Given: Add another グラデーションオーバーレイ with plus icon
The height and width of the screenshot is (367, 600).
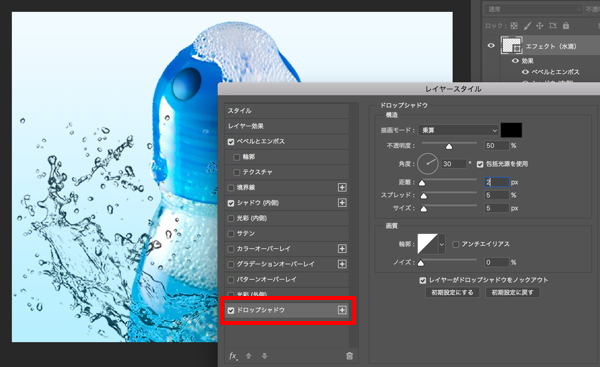Looking at the screenshot, I should 342,264.
